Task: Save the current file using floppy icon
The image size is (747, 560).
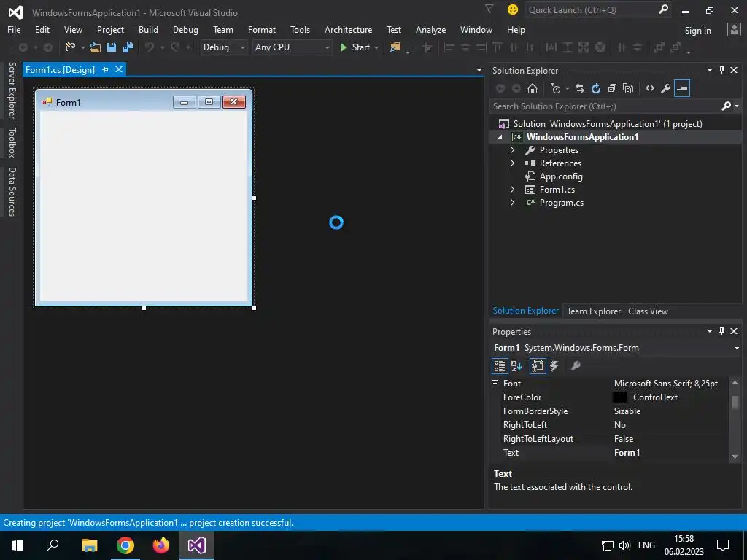Action: click(x=112, y=47)
